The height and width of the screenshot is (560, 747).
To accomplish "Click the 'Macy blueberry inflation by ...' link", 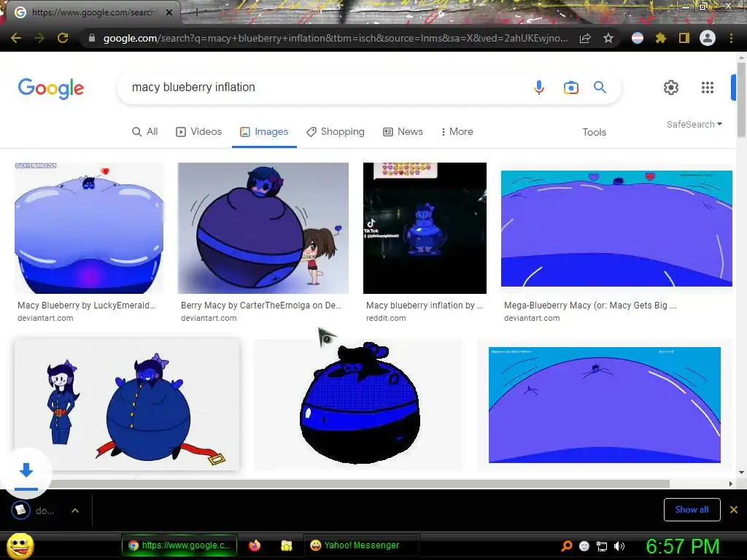I will [425, 306].
